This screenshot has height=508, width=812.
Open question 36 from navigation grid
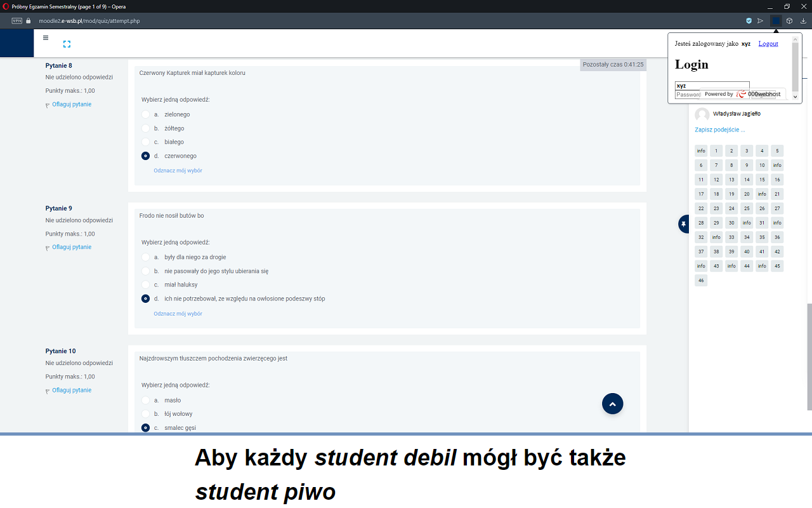point(777,237)
